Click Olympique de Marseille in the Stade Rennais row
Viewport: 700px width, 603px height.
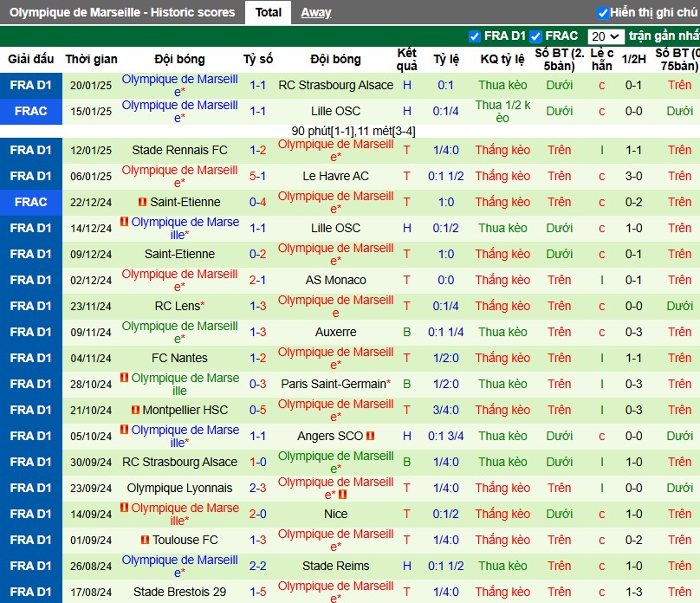[x=336, y=151]
